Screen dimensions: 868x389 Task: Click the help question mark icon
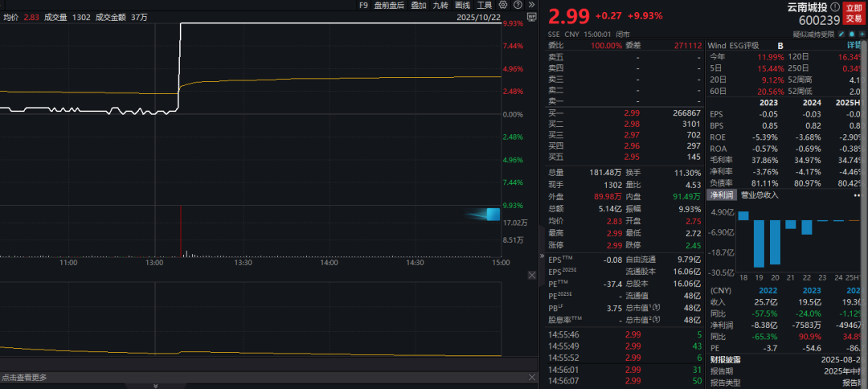coord(517,5)
